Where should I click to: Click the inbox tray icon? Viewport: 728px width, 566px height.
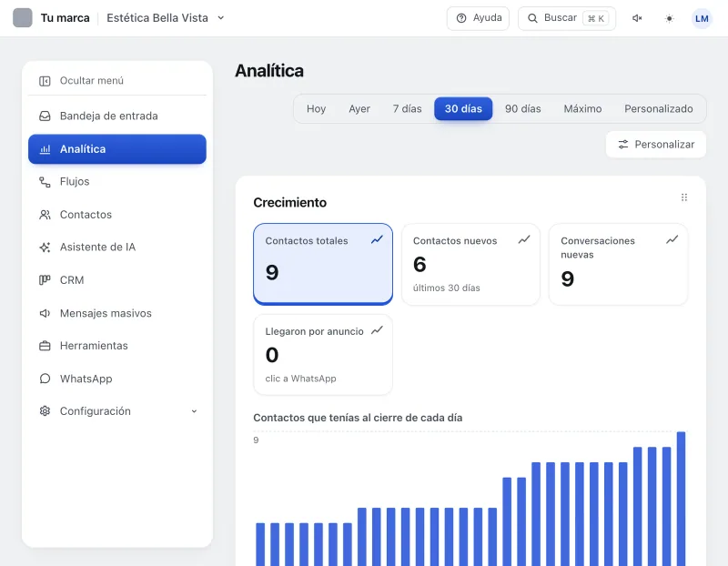pos(45,116)
